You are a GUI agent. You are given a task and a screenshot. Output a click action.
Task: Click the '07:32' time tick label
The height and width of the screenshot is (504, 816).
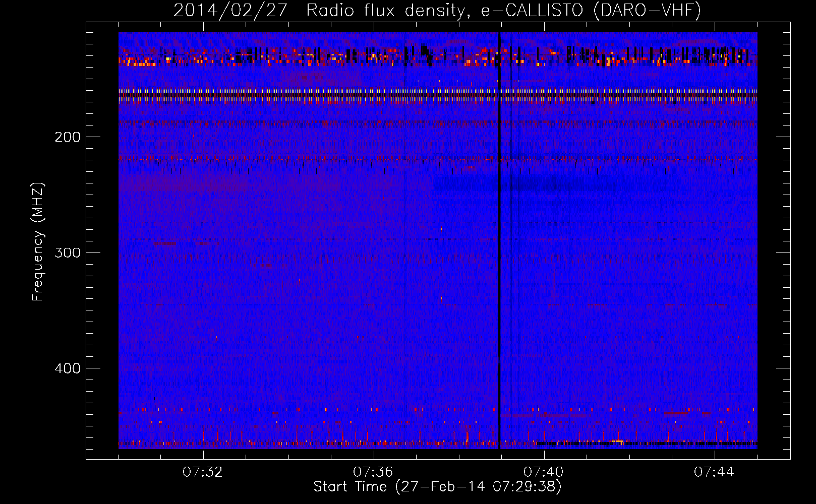(x=203, y=472)
